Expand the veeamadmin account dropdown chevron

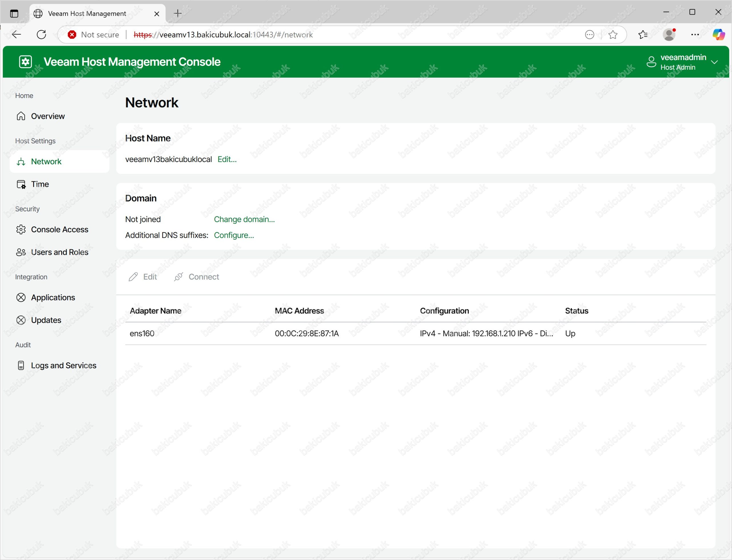point(714,62)
